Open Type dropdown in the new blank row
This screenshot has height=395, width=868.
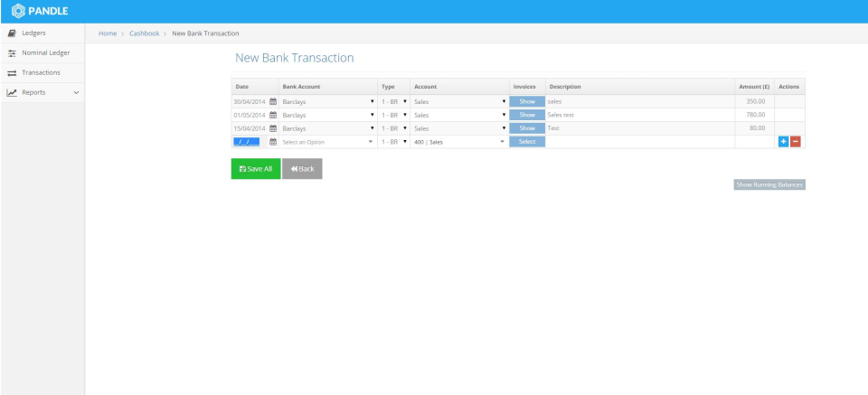pos(394,142)
